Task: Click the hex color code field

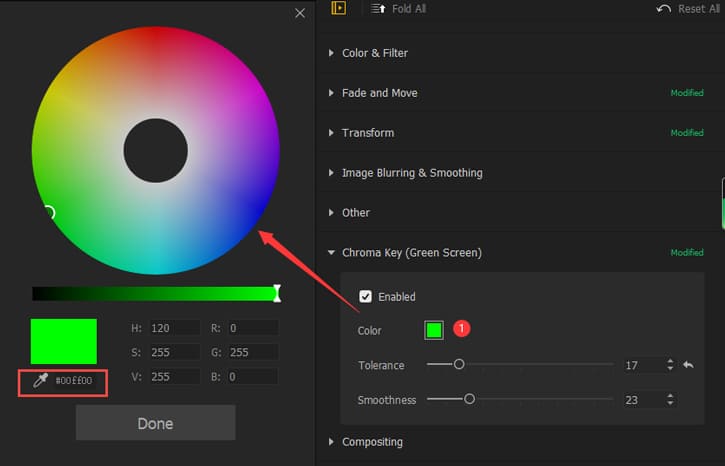Action: pos(74,381)
